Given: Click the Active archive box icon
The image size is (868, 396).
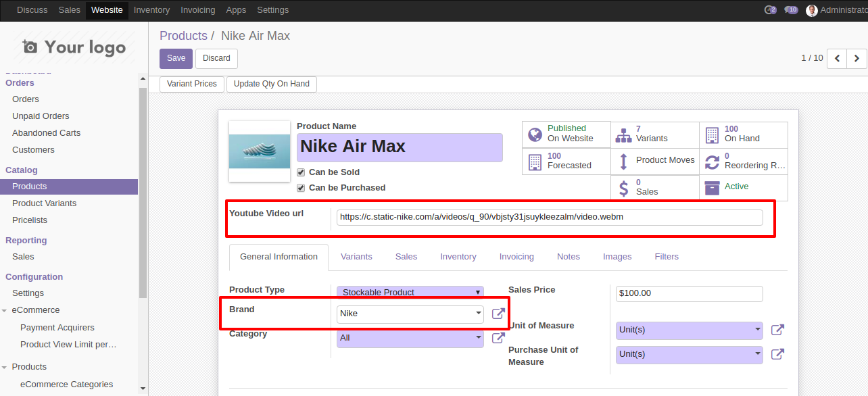Looking at the screenshot, I should 712,187.
